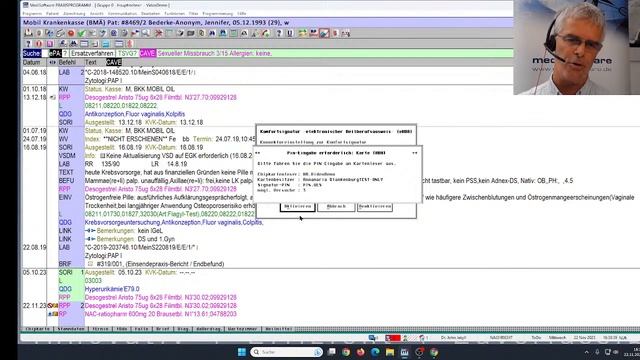The width and height of the screenshot is (640, 360).
Task: Click the red status icon in the status bar
Action: [x=393, y=338]
